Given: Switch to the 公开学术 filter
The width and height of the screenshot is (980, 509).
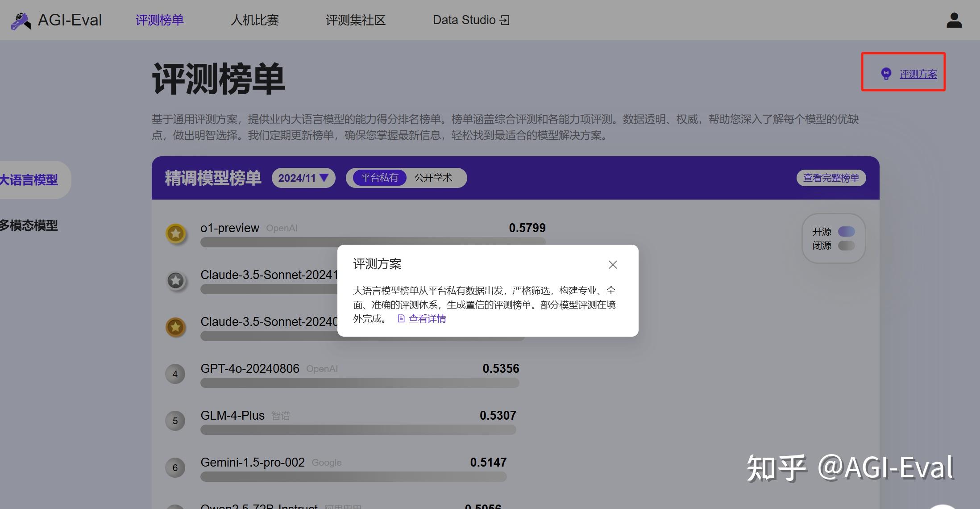Looking at the screenshot, I should (433, 178).
